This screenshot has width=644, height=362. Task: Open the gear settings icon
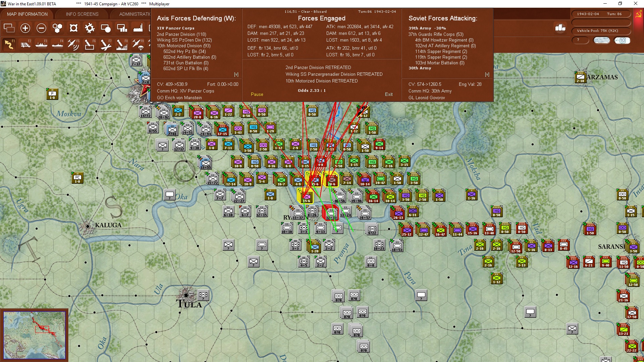(90, 28)
